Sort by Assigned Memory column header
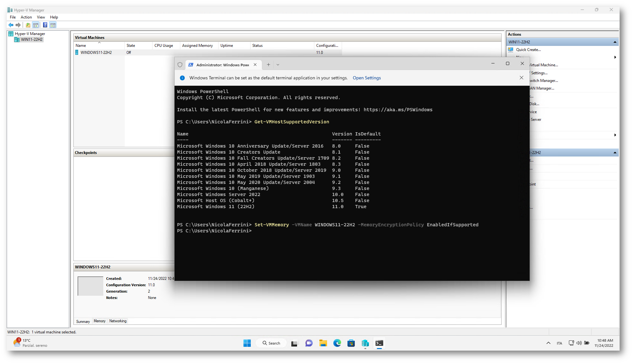This screenshot has width=633, height=364. [x=199, y=46]
